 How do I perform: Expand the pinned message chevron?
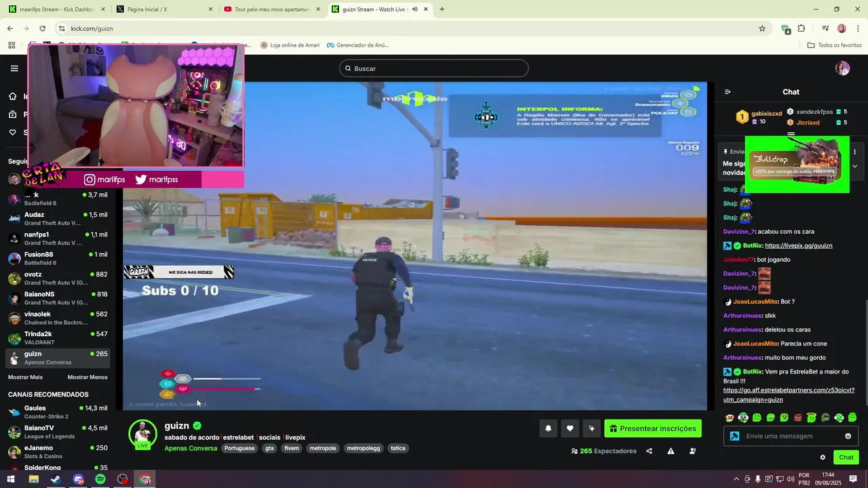[x=854, y=166]
